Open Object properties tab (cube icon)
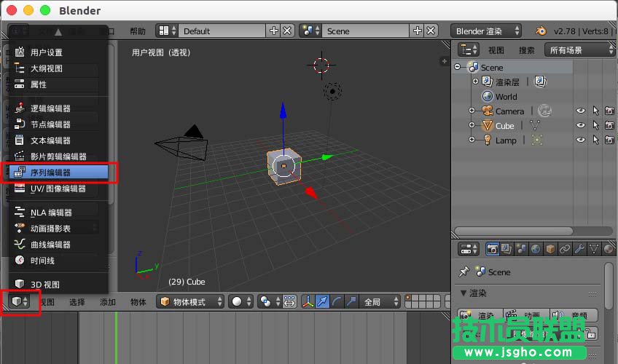The width and height of the screenshot is (618, 364). (x=550, y=249)
